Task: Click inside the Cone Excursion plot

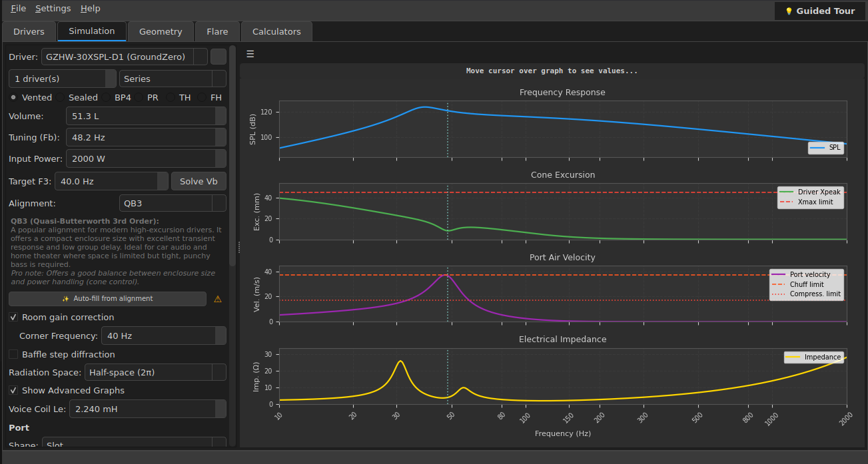Action: (x=563, y=212)
